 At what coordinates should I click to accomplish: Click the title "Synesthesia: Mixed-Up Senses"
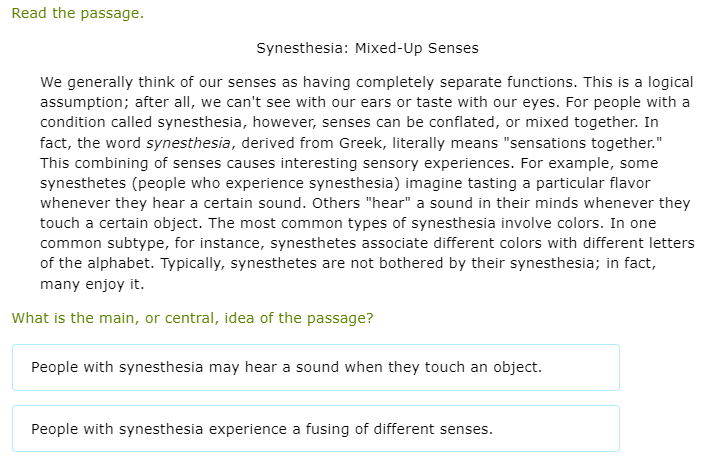[x=367, y=48]
